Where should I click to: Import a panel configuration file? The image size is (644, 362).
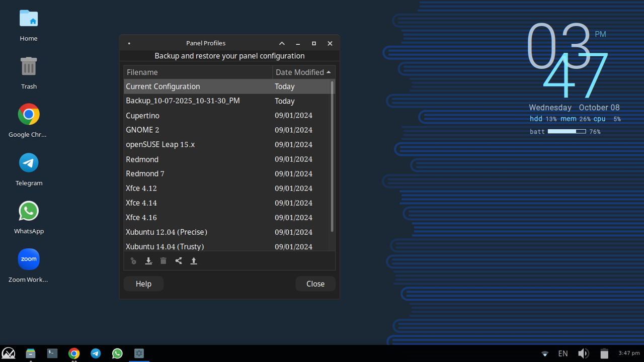(x=194, y=260)
